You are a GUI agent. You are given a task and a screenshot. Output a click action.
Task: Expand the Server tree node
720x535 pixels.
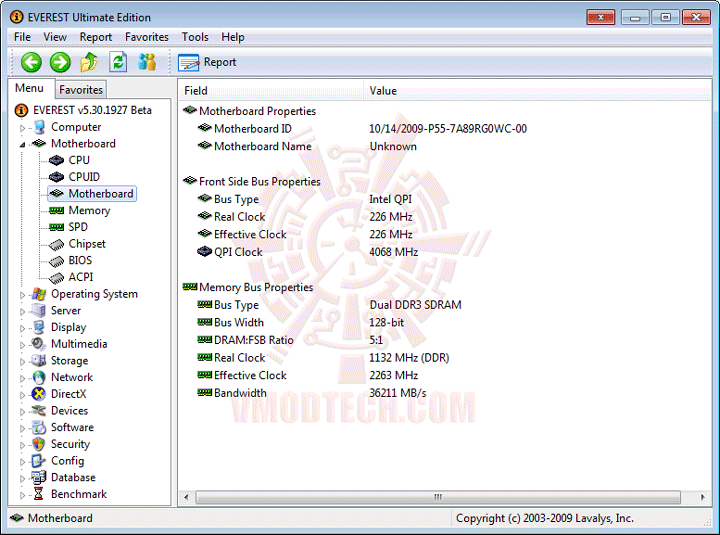tap(22, 311)
